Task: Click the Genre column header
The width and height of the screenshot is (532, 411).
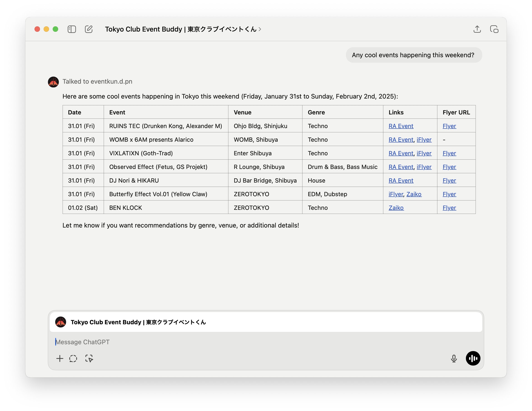Action: click(x=343, y=112)
